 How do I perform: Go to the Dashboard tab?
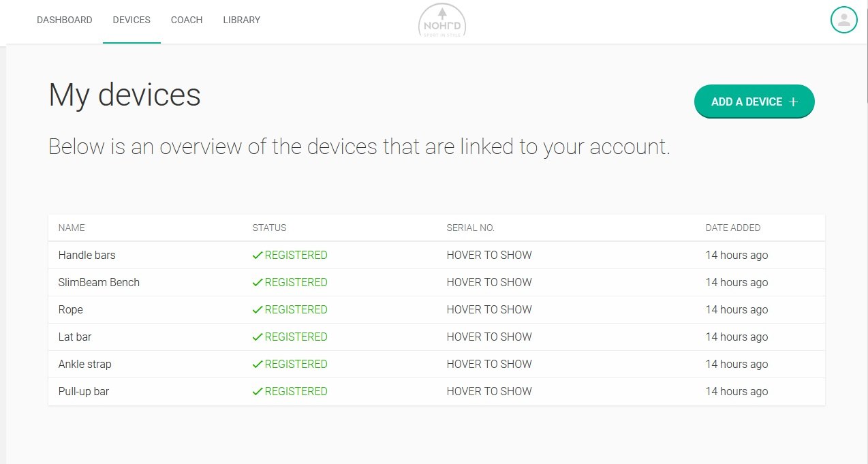coord(64,20)
